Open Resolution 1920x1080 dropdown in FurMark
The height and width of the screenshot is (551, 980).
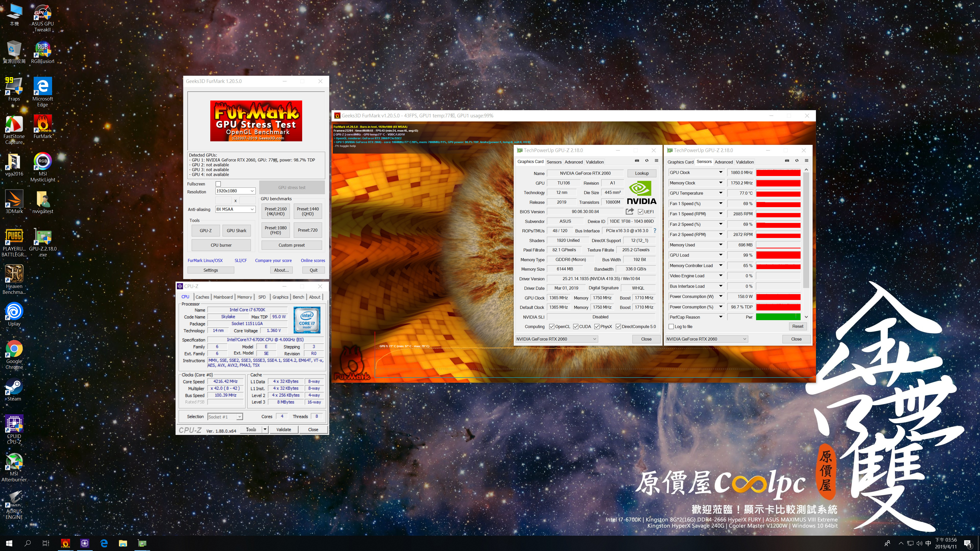point(235,191)
